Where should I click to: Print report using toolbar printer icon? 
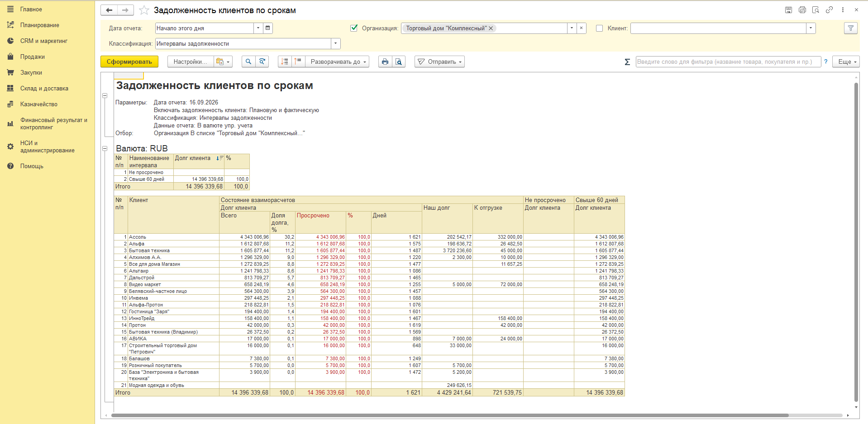(385, 62)
